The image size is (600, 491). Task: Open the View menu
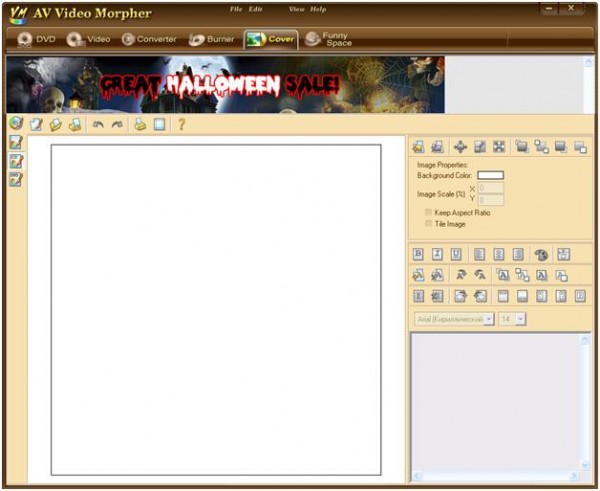click(297, 9)
